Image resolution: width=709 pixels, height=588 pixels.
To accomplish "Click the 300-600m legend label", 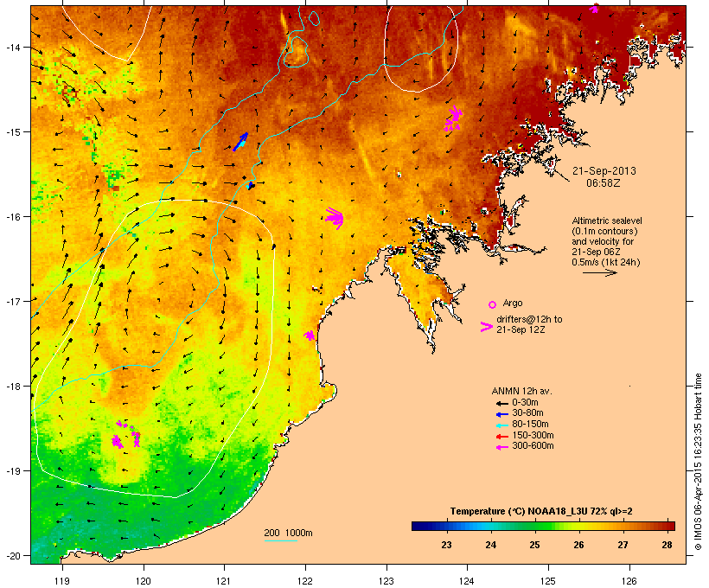I will point(533,446).
